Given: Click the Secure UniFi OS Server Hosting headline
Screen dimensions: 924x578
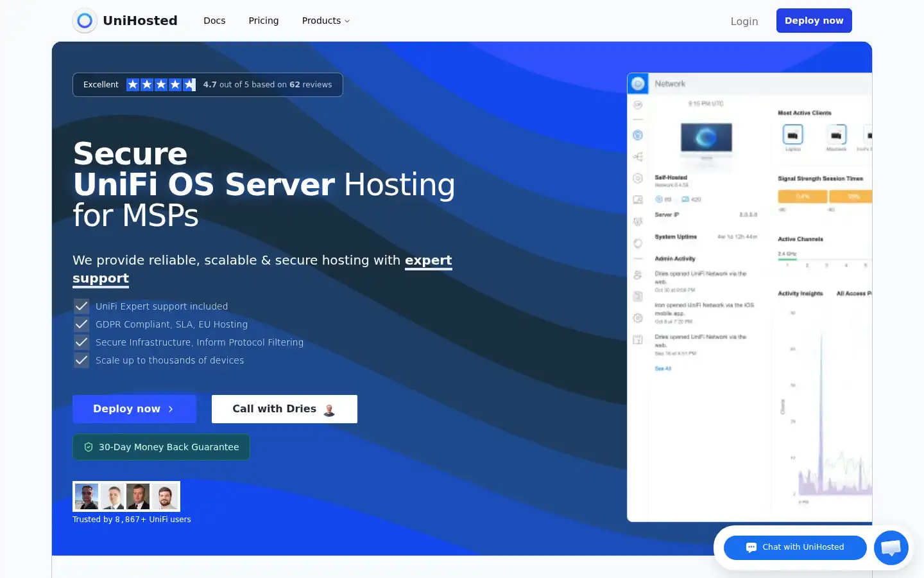Looking at the screenshot, I should pos(264,184).
